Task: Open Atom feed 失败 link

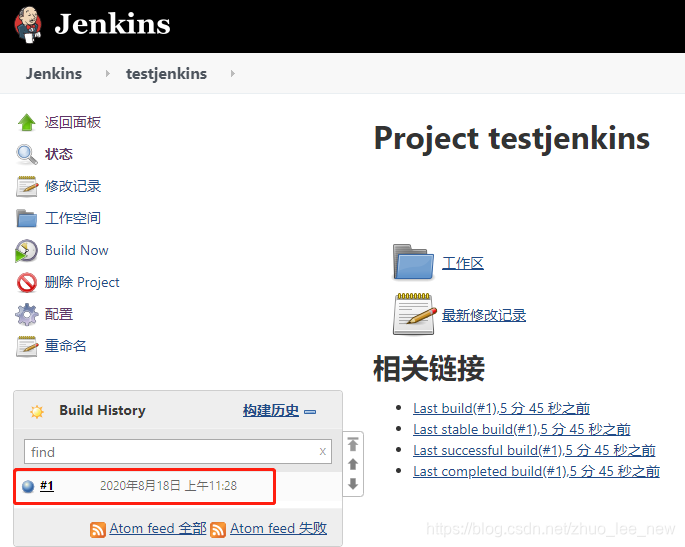Action: [278, 529]
